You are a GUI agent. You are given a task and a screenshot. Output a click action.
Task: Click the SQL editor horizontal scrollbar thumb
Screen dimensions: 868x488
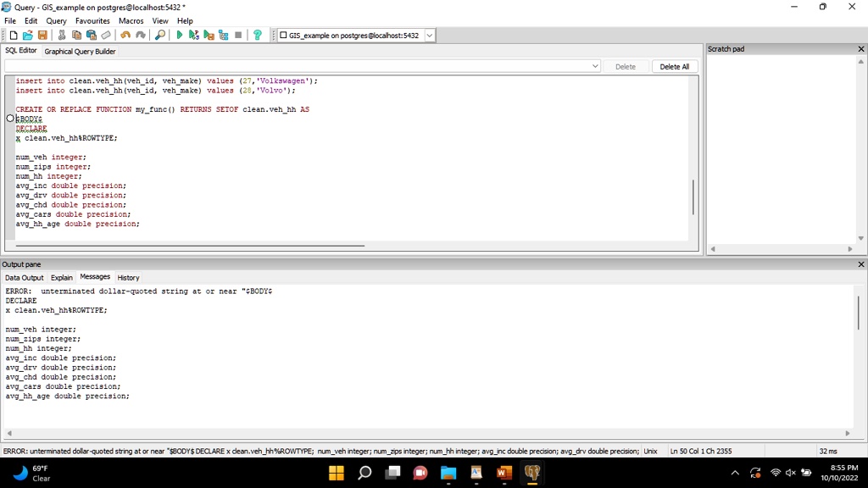tap(190, 245)
